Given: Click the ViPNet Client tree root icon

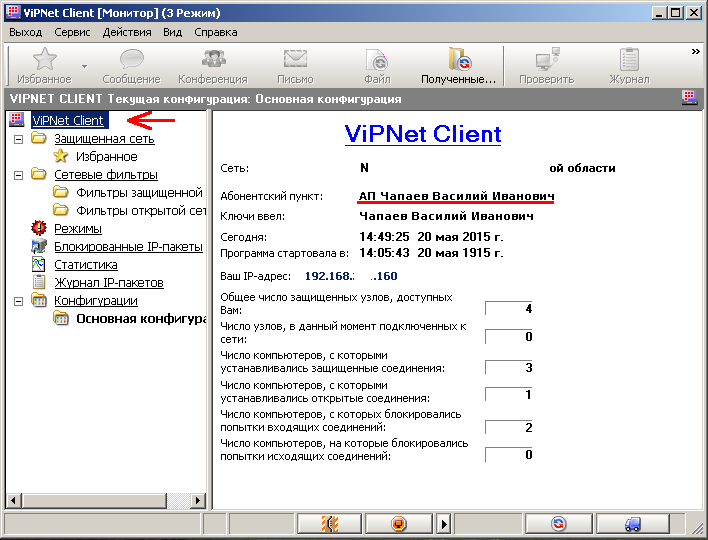Looking at the screenshot, I should click(x=17, y=120).
